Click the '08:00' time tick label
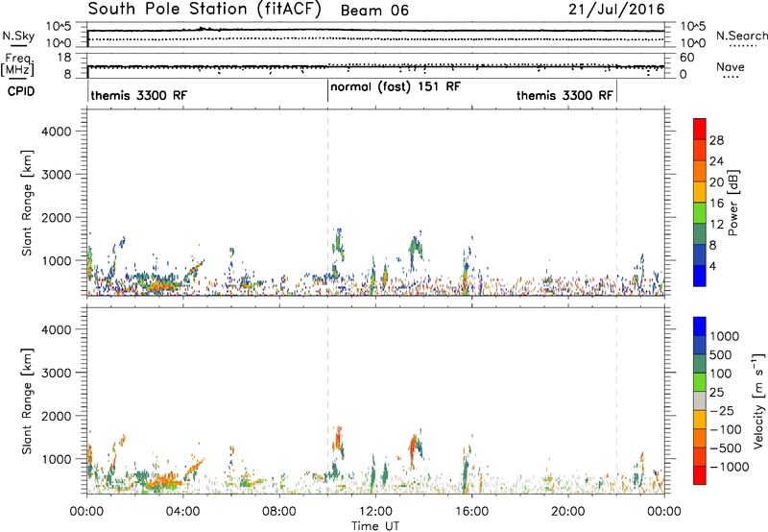768x532 pixels. 279,512
